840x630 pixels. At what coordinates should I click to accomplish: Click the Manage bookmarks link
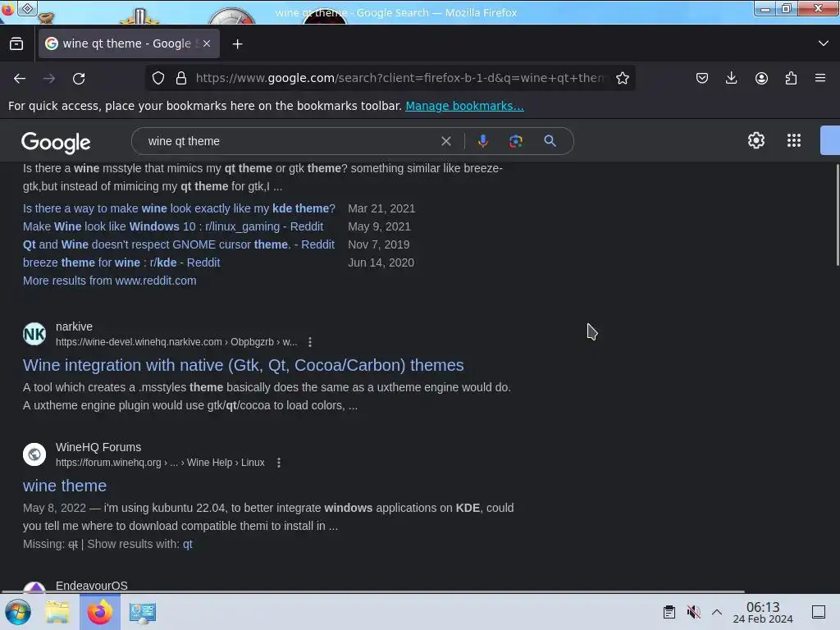(x=464, y=106)
